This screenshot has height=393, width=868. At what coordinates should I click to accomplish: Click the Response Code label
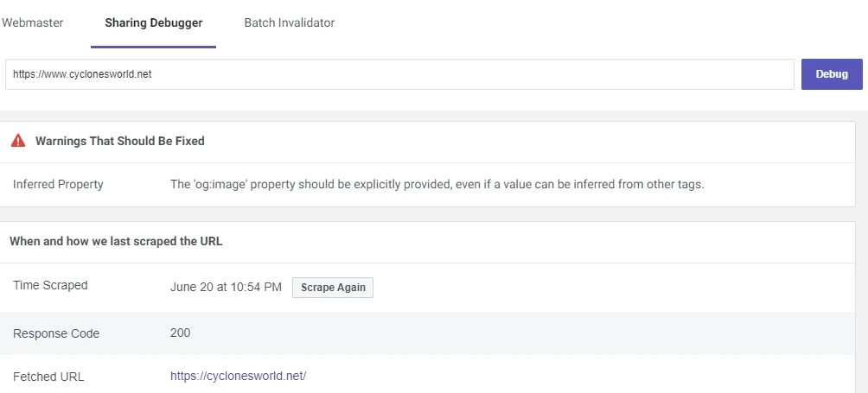point(56,334)
